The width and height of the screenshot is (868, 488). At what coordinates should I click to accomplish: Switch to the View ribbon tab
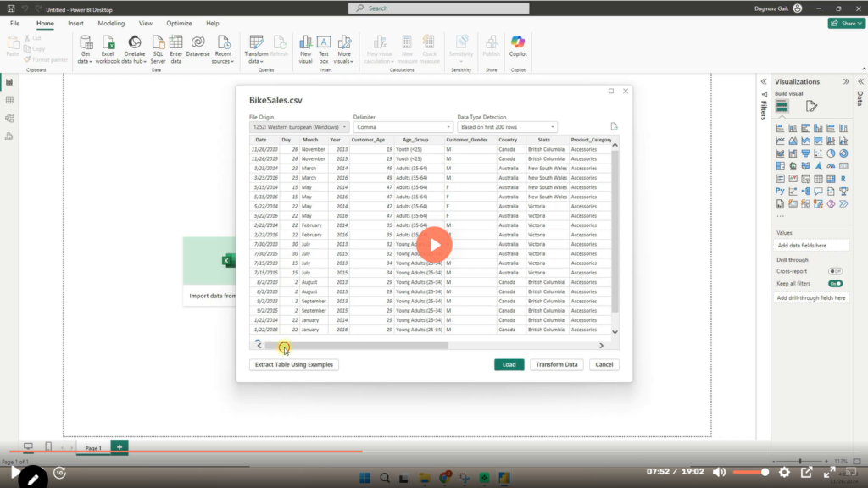[146, 23]
